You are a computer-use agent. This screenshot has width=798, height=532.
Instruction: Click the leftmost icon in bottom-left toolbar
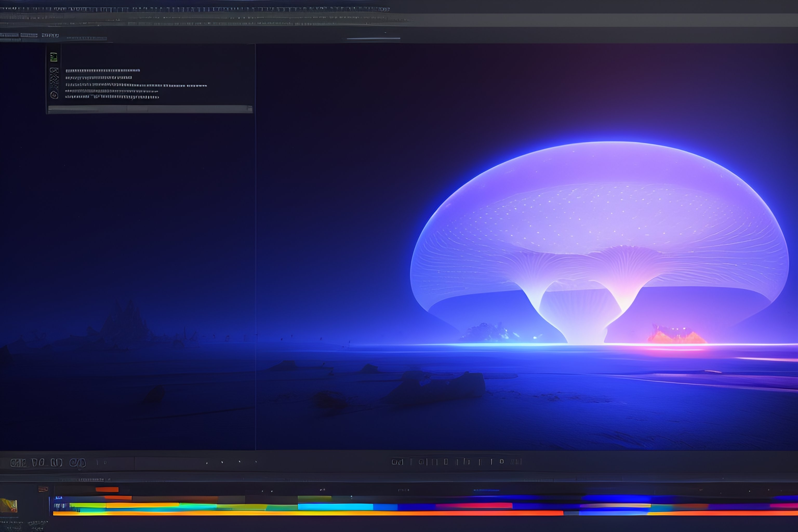pos(18,463)
